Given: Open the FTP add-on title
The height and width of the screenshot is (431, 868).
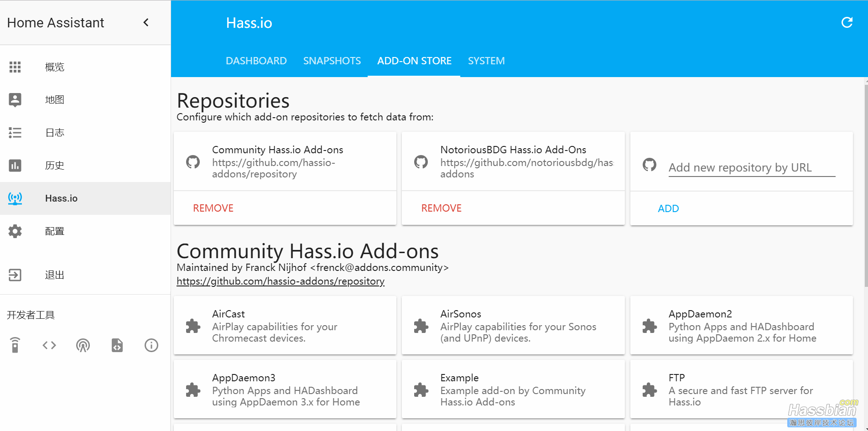Looking at the screenshot, I should (677, 378).
